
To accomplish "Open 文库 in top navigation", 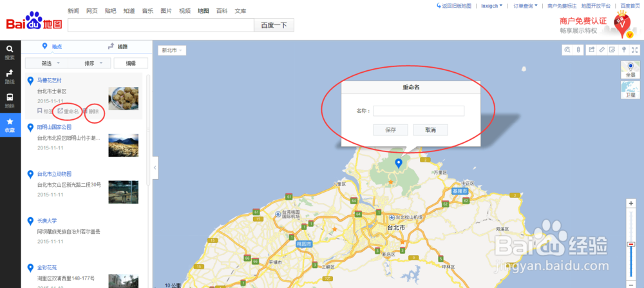I will (240, 11).
